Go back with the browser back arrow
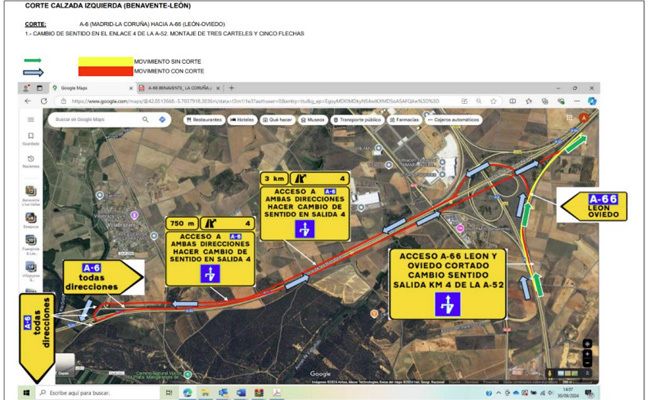This screenshot has height=400, width=650. click(x=27, y=101)
